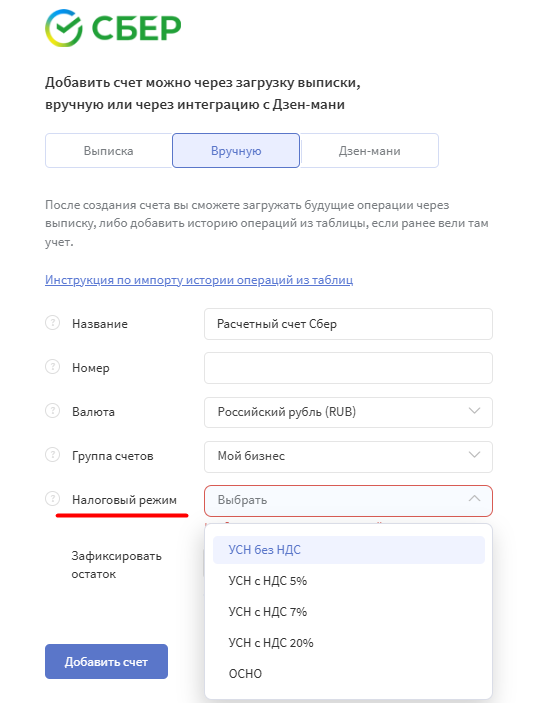Click the Добавить счет button

(x=106, y=662)
